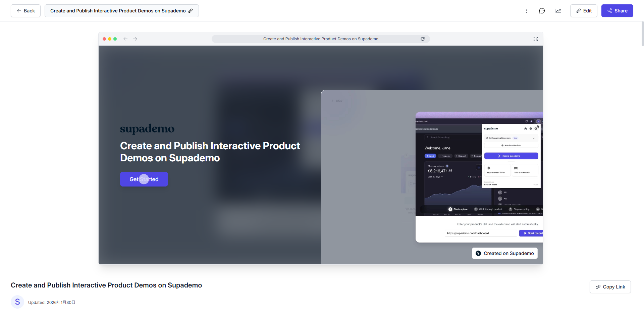The width and height of the screenshot is (644, 317).
Task: Click the green window dot in demo frame
Action: point(115,39)
